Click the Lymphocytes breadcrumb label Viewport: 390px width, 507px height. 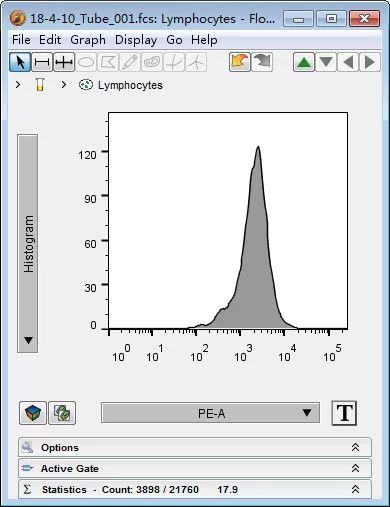pos(130,85)
